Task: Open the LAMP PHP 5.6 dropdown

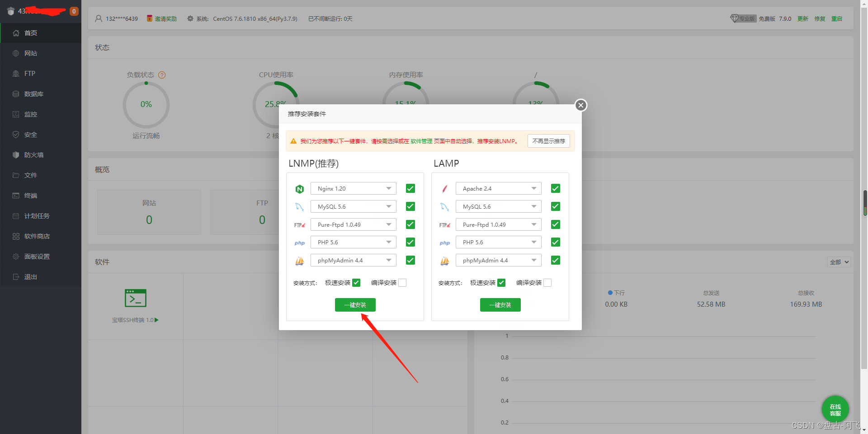Action: pyautogui.click(x=499, y=242)
